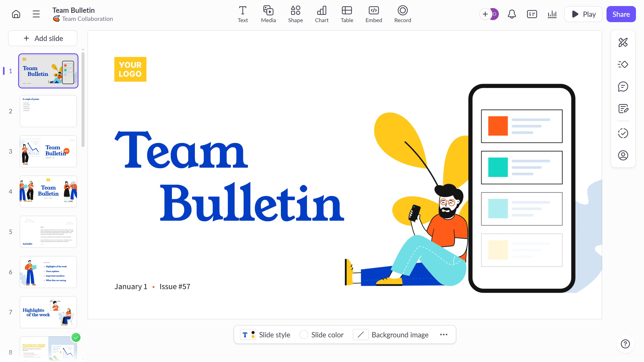Open Slide style options
The width and height of the screenshot is (644, 362).
coord(266,335)
